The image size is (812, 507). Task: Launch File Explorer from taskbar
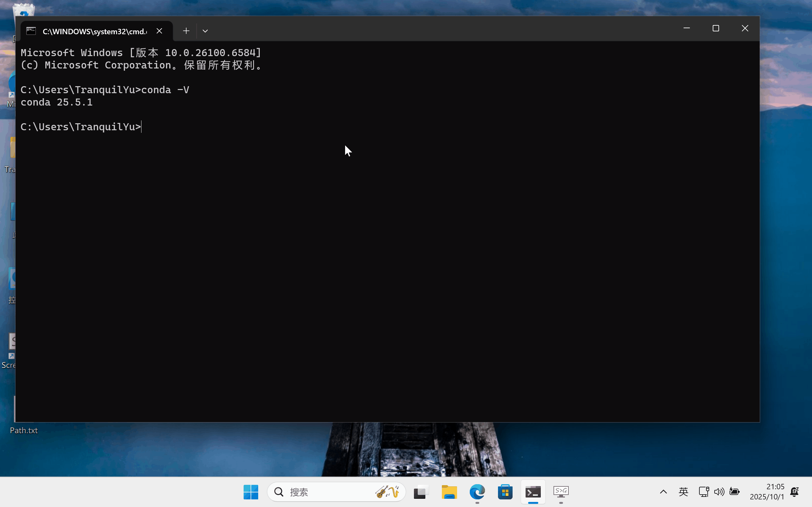tap(449, 492)
